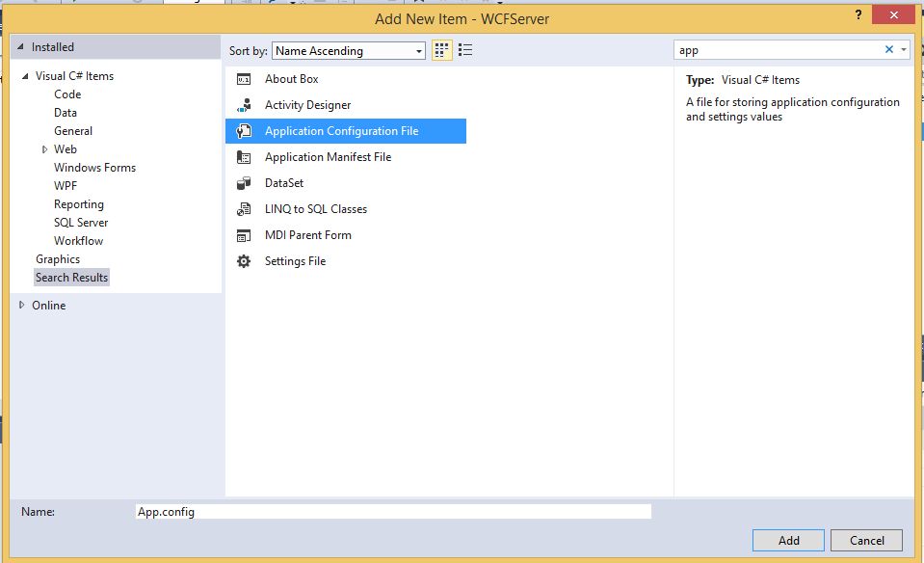Select the LINQ to SQL Classes template
Image resolution: width=924 pixels, height=563 pixels.
[x=317, y=208]
